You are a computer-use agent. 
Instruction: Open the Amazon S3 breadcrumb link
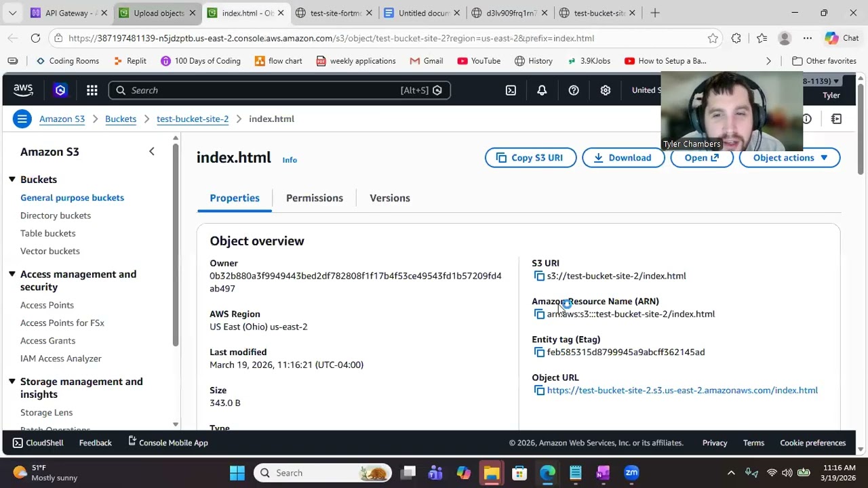pos(62,119)
